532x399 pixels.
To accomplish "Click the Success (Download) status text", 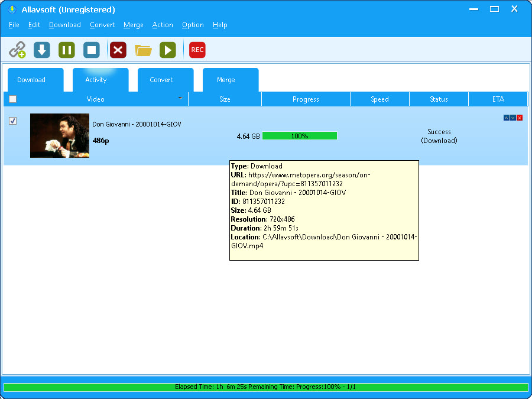I will coord(439,136).
